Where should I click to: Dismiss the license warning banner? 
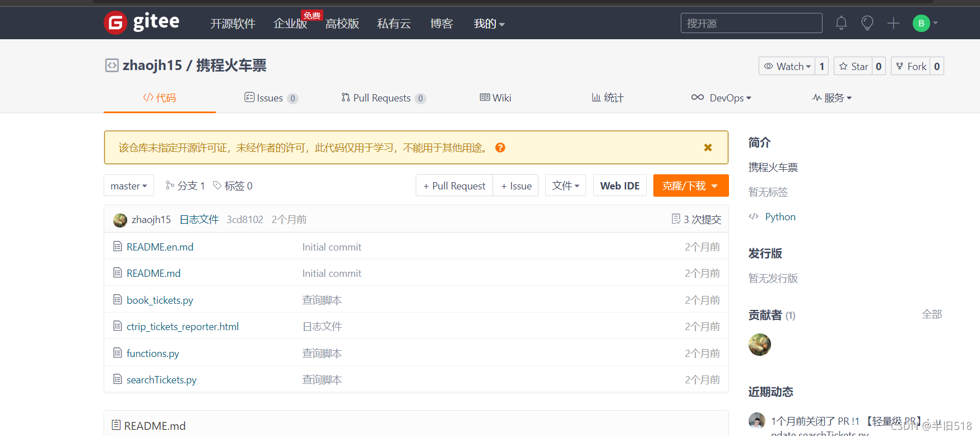(x=708, y=147)
